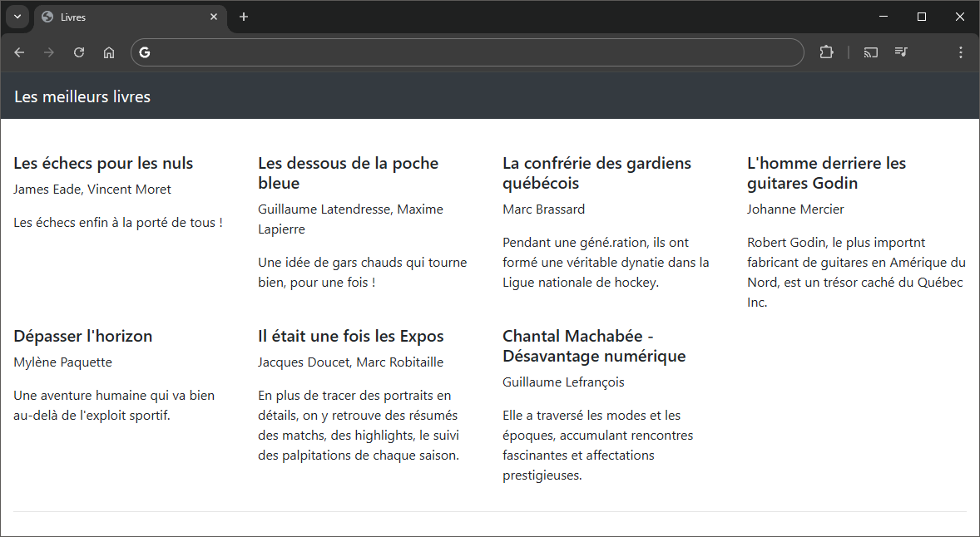Viewport: 980px width, 537px height.
Task: Minimize the Chrome window
Action: [883, 17]
